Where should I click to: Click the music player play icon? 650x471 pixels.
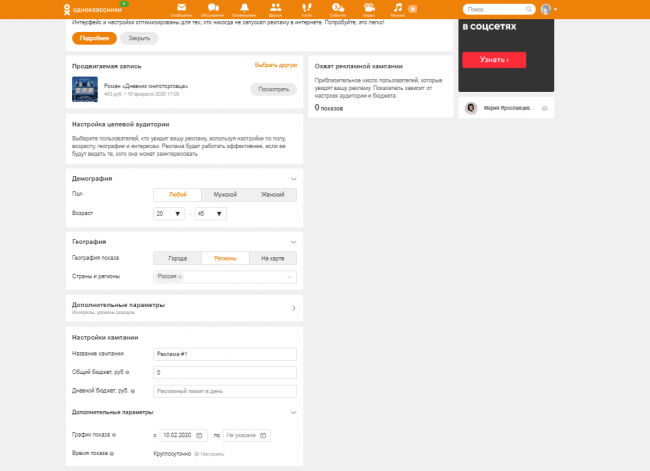pos(412,9)
